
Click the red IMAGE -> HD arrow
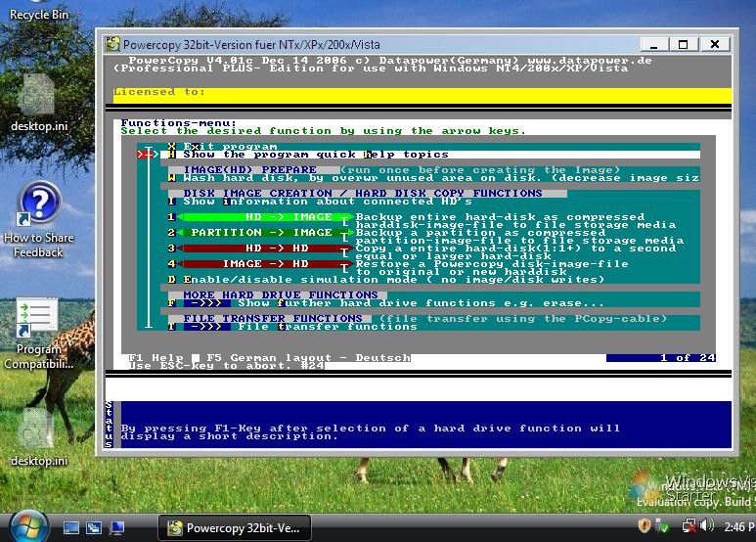(x=265, y=264)
